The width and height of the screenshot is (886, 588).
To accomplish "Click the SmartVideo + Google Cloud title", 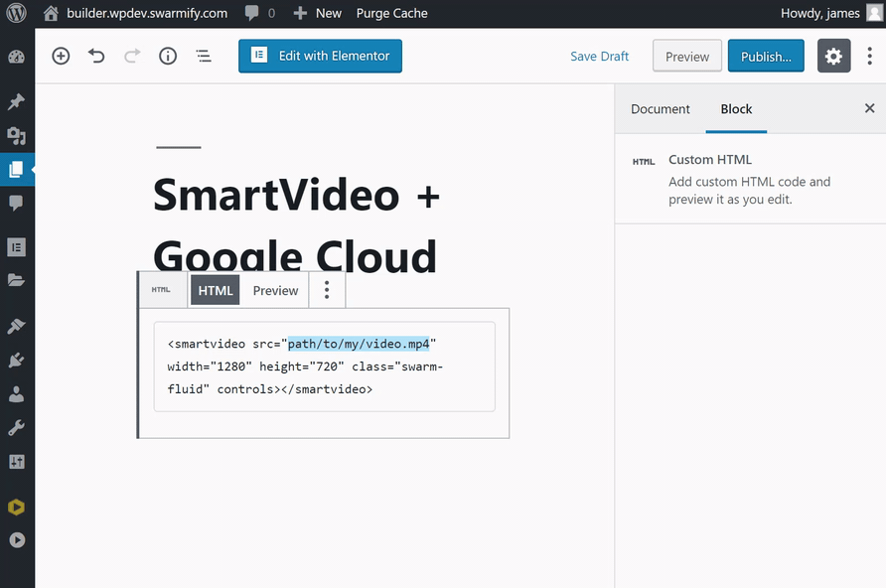I will click(x=296, y=225).
